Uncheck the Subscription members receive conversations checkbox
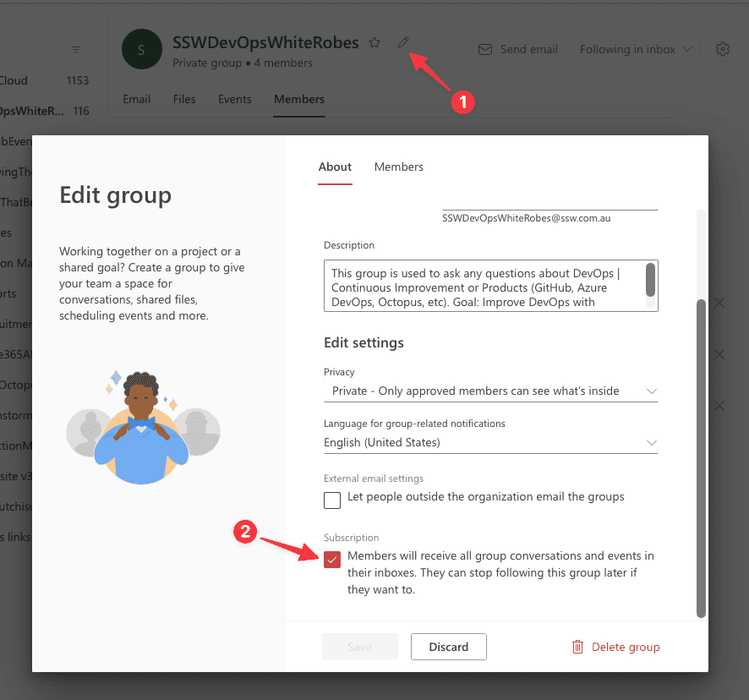Viewport: 749px width, 700px height. coord(332,559)
